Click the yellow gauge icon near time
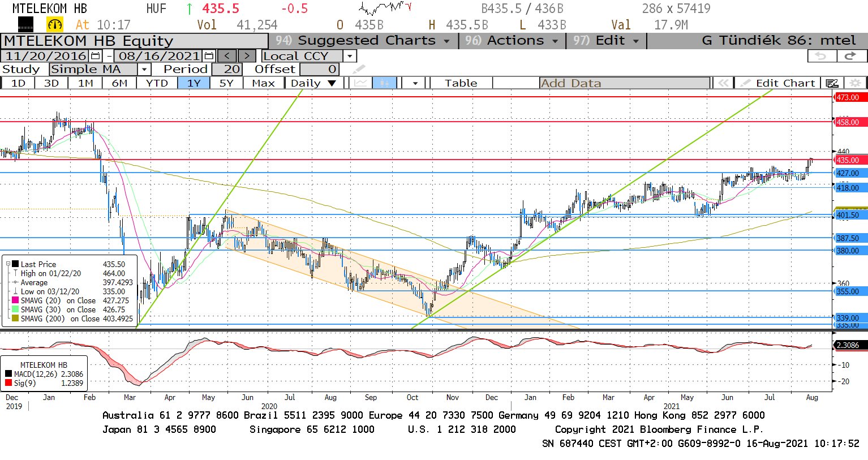The height and width of the screenshot is (460, 868). pyautogui.click(x=55, y=24)
